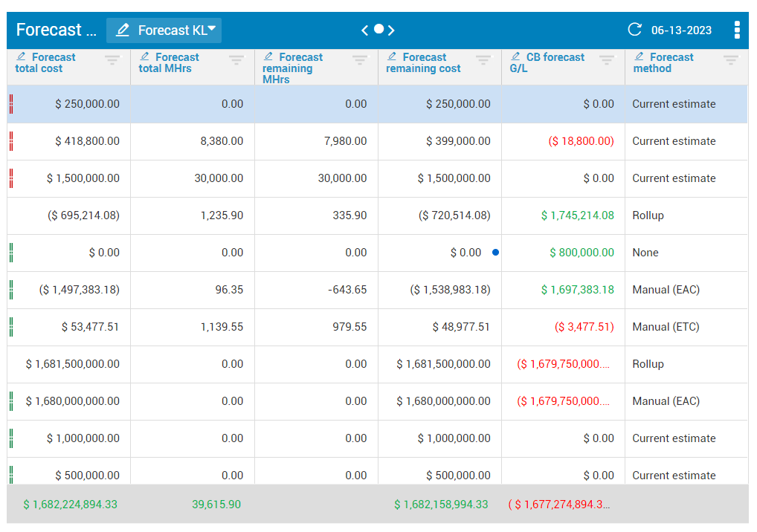Click the red marker on the $418,800.00 row

pyautogui.click(x=11, y=141)
